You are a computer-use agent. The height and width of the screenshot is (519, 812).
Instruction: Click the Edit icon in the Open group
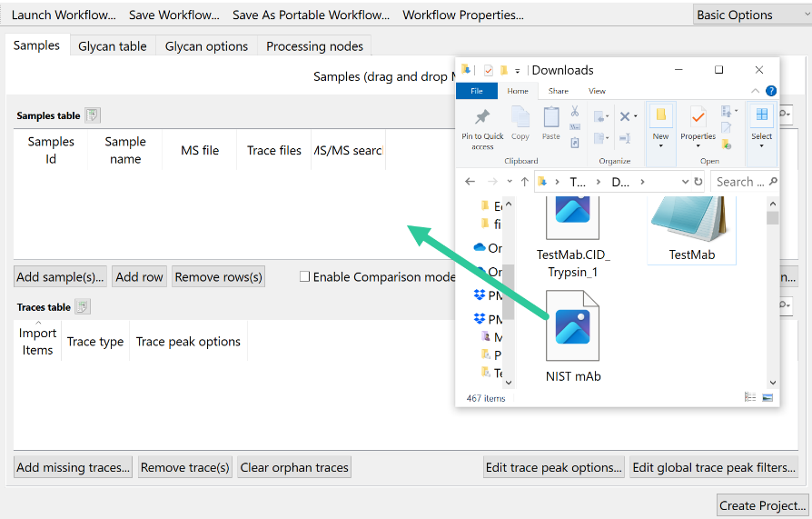coord(726,127)
